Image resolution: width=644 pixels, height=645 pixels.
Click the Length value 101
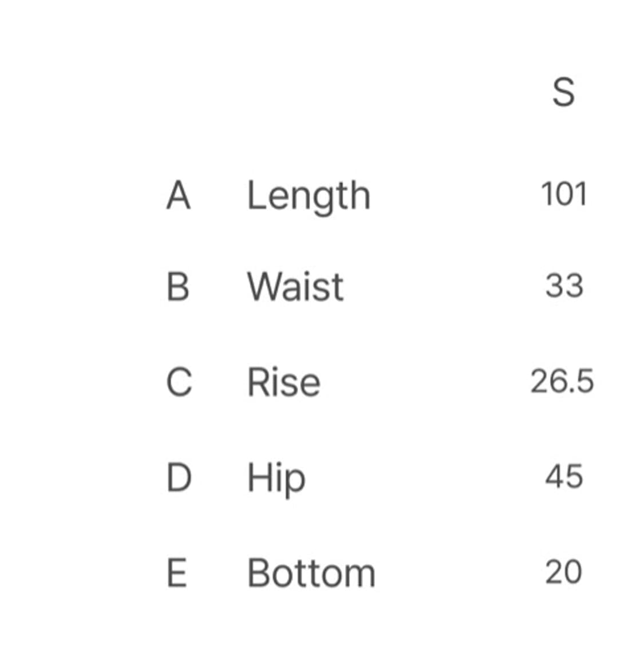(564, 194)
